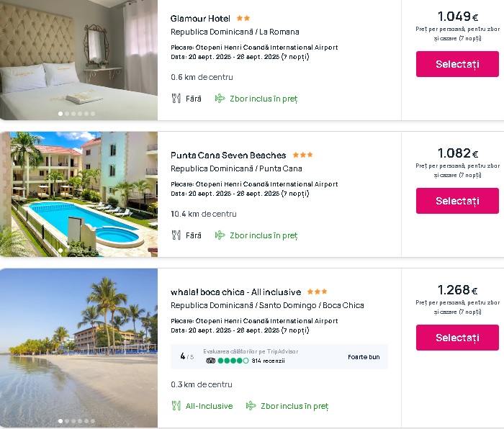Open the 814 recenzii reviews link
Image resolution: width=504 pixels, height=429 pixels.
click(269, 361)
